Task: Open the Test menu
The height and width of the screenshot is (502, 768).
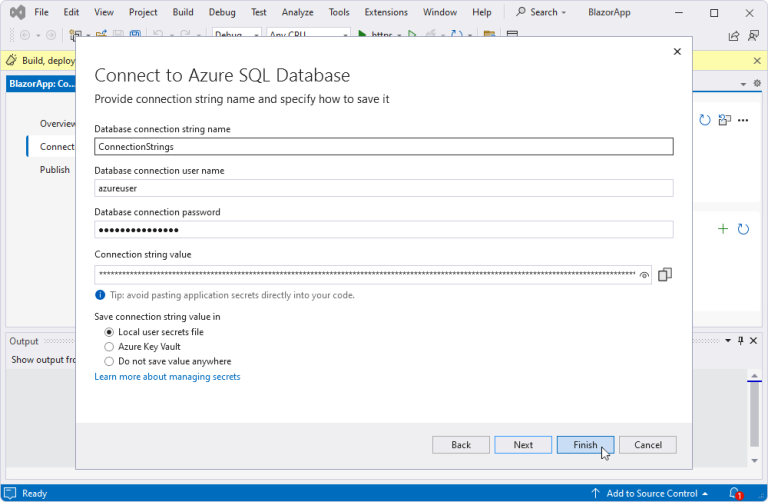Action: pyautogui.click(x=259, y=12)
